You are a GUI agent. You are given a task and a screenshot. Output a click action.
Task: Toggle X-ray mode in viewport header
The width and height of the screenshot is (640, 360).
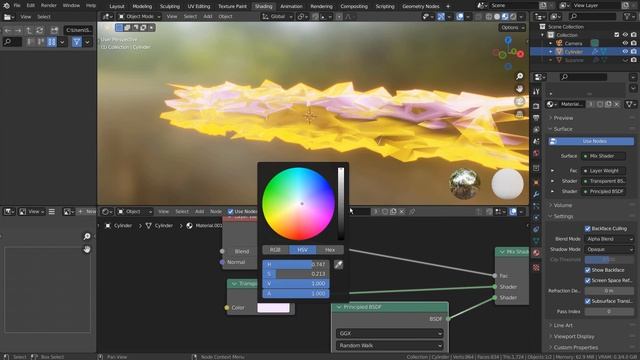[x=478, y=17]
